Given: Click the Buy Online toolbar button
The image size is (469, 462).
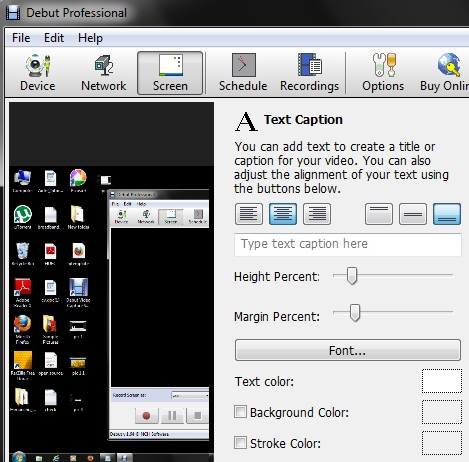Looking at the screenshot, I should [x=445, y=73].
